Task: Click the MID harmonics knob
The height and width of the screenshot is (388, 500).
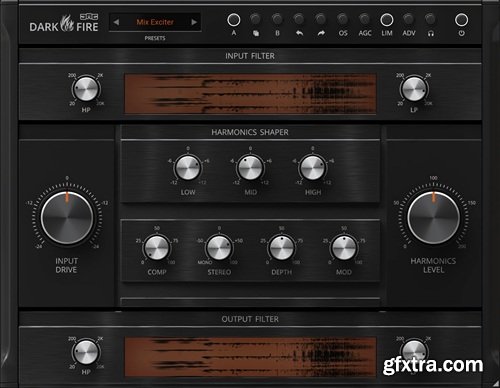Action: (250, 168)
